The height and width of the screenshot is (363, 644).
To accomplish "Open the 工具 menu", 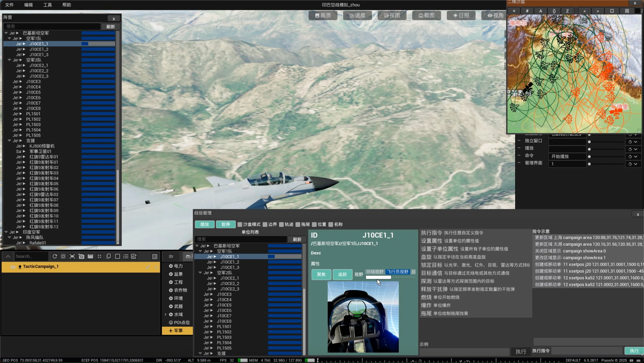I will click(x=47, y=5).
